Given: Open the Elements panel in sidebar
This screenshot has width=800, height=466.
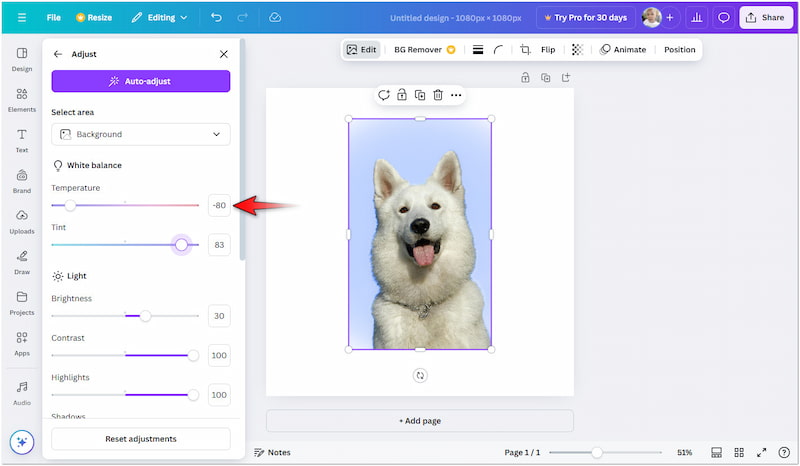Looking at the screenshot, I should (21, 100).
